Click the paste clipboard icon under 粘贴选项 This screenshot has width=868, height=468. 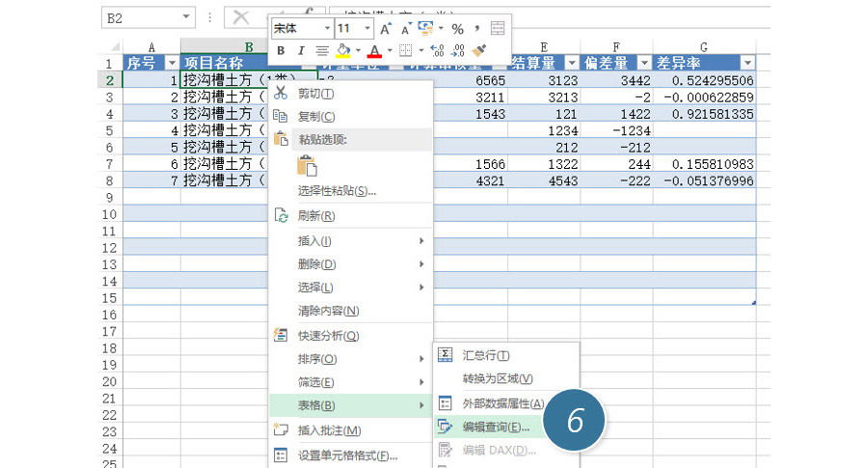click(x=308, y=166)
